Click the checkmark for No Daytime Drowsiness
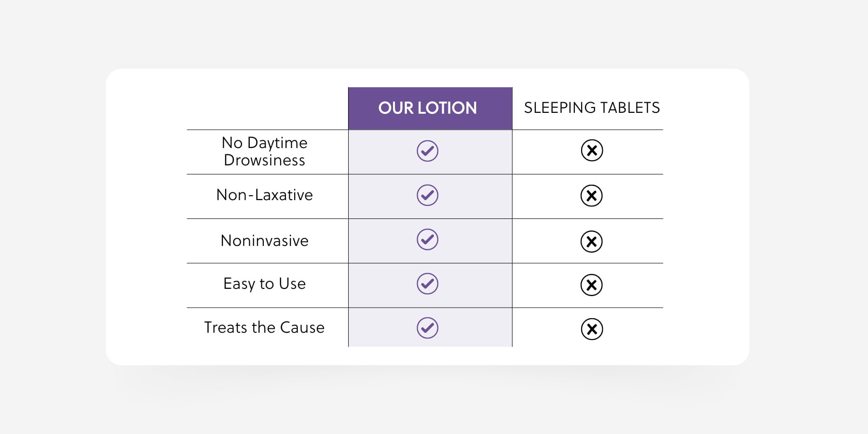This screenshot has width=868, height=434. tap(427, 151)
